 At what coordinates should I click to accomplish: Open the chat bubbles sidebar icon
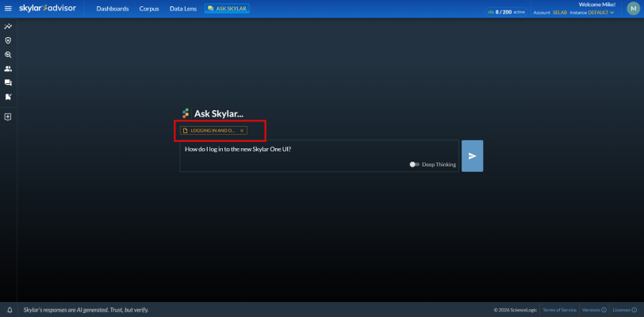8,82
